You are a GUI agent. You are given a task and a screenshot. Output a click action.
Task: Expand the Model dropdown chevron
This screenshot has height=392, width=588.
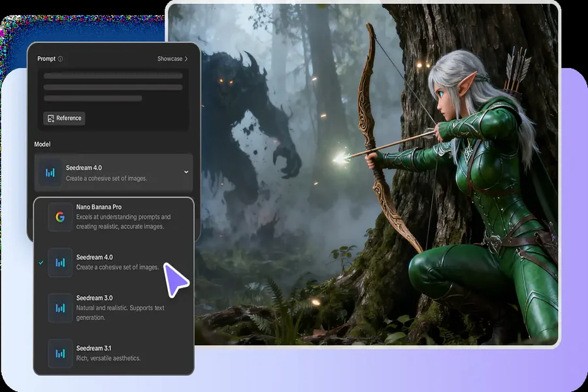coord(186,172)
